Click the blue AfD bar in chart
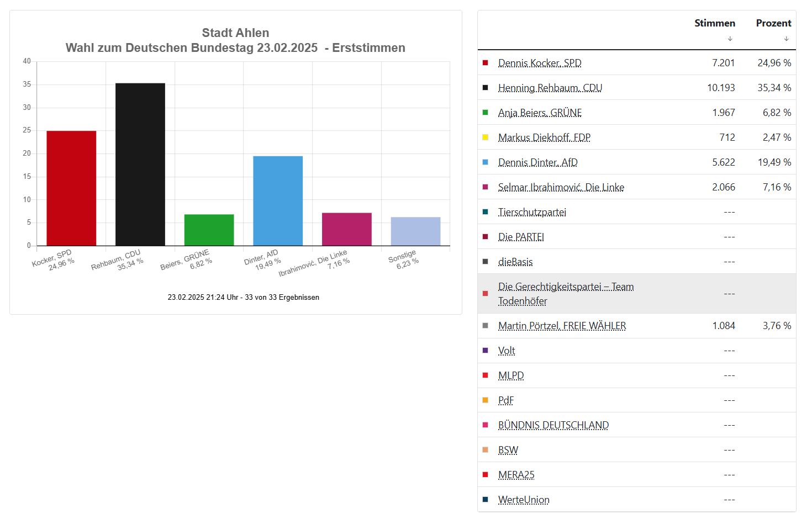The height and width of the screenshot is (519, 812). click(278, 201)
